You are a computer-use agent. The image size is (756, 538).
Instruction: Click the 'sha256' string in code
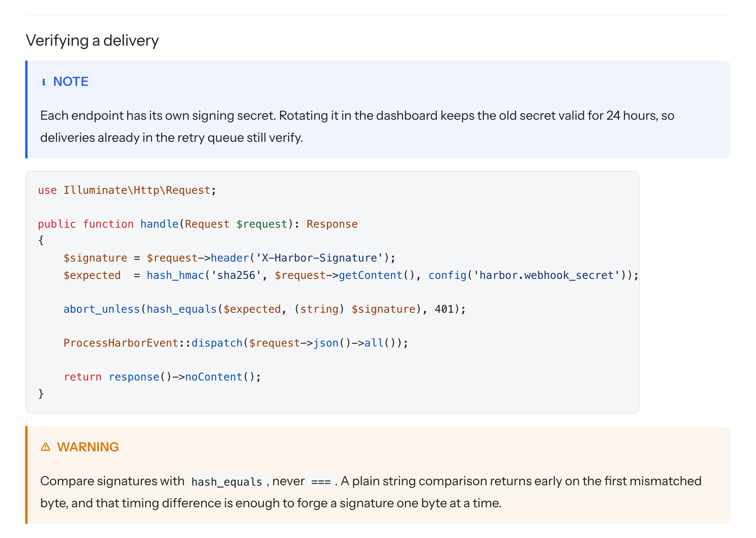point(236,275)
